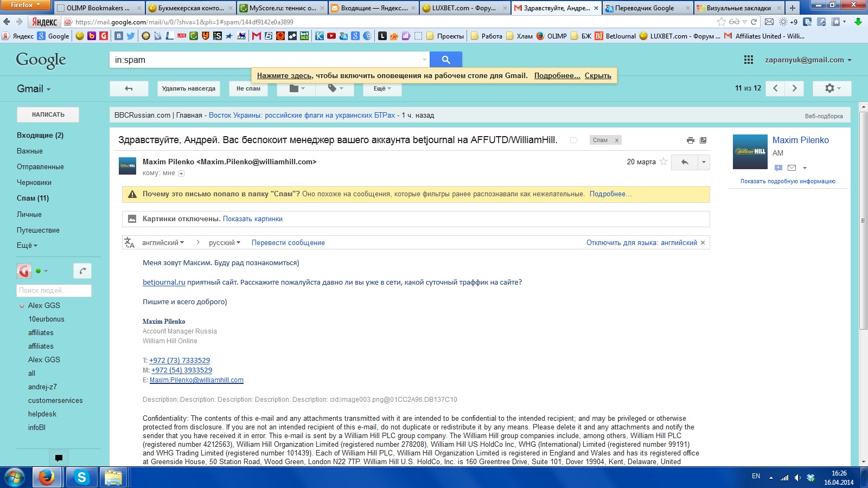
Task: Print the open email conversation
Action: pos(690,140)
